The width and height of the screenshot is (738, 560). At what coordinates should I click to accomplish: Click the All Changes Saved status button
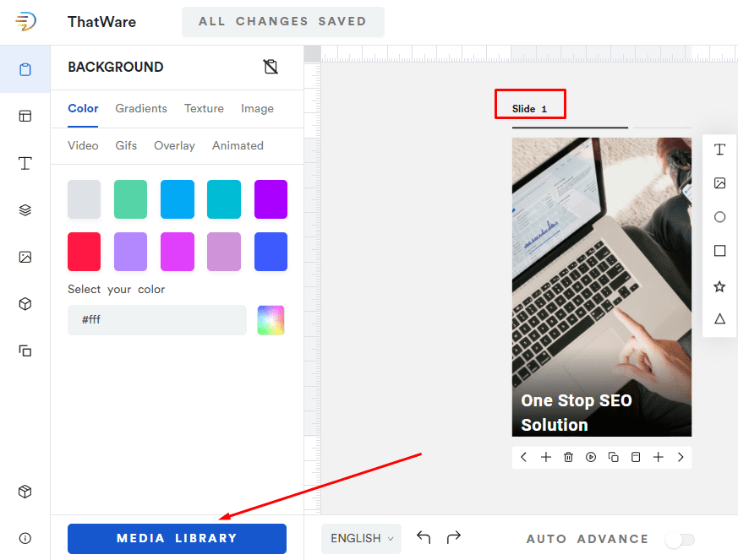(x=283, y=22)
